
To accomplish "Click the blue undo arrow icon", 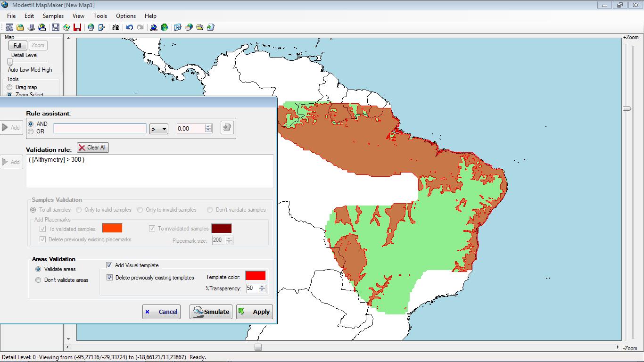I will point(129,27).
